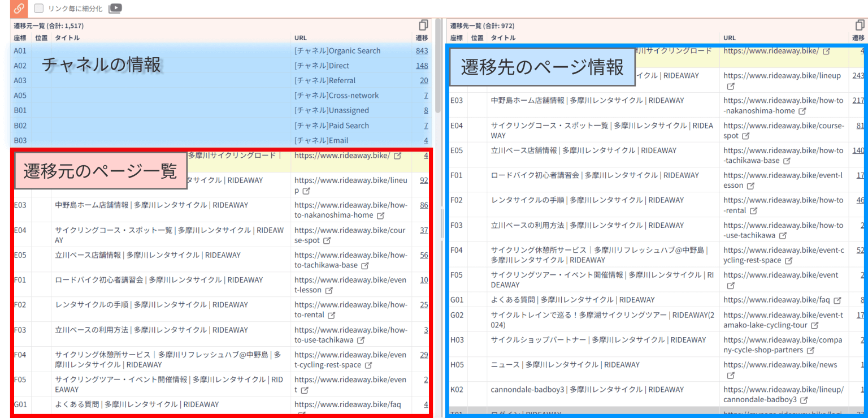The image size is (868, 418).
Task: Click the 25 count in 遷移元 row F02
Action: coord(424,305)
